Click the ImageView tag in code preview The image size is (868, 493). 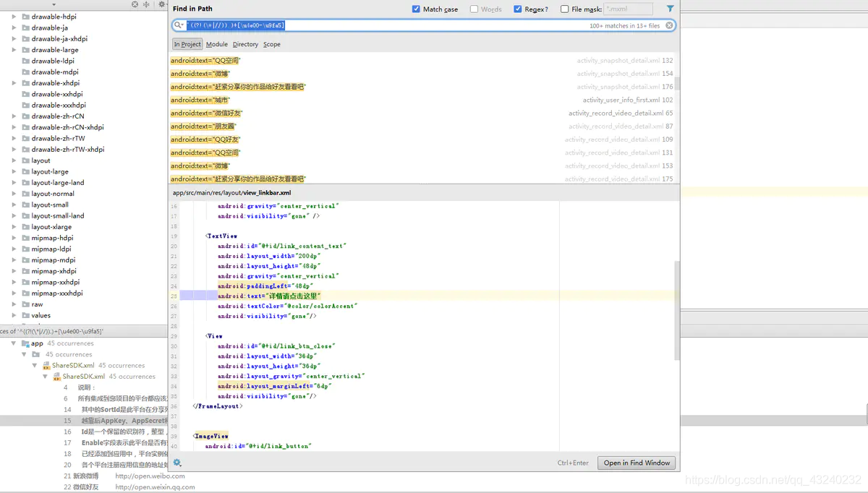coord(211,436)
